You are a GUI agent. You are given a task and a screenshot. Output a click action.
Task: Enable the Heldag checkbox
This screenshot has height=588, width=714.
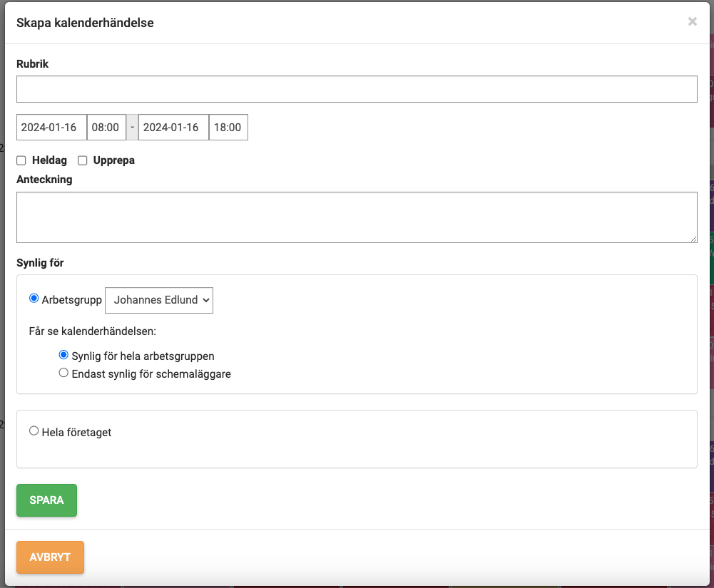point(21,160)
